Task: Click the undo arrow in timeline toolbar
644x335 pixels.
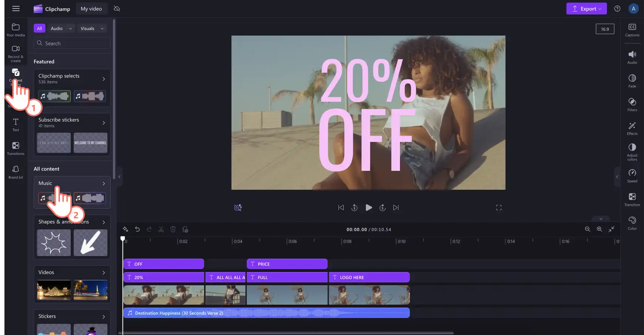Action: click(137, 229)
